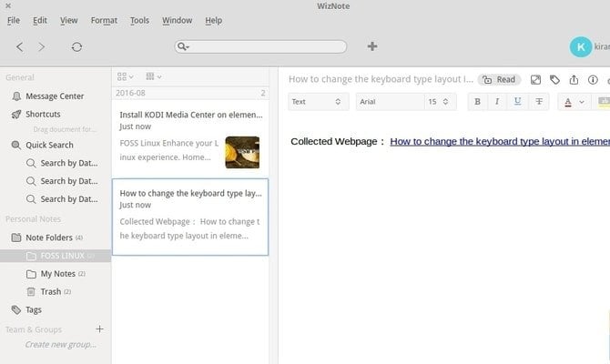Toggle bold formatting
The image size is (610, 364).
point(478,102)
